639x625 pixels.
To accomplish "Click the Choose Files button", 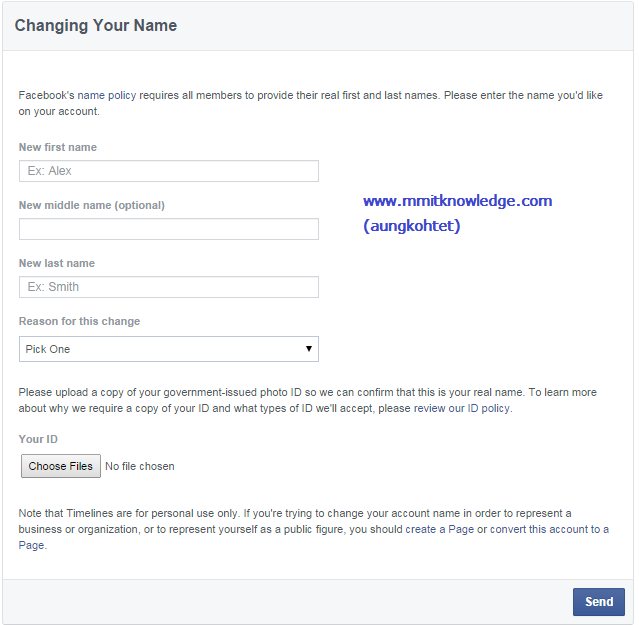I will point(61,466).
